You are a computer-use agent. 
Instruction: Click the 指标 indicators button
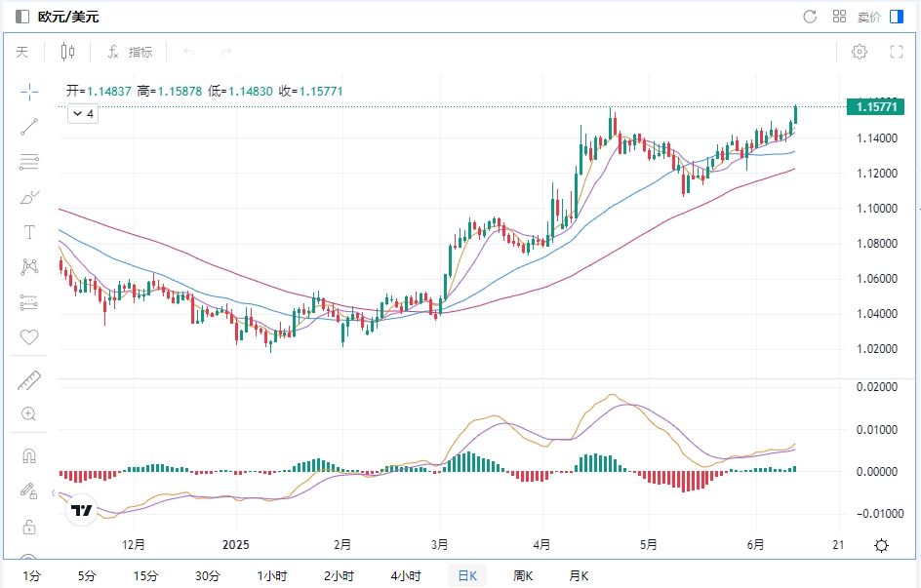click(x=130, y=52)
